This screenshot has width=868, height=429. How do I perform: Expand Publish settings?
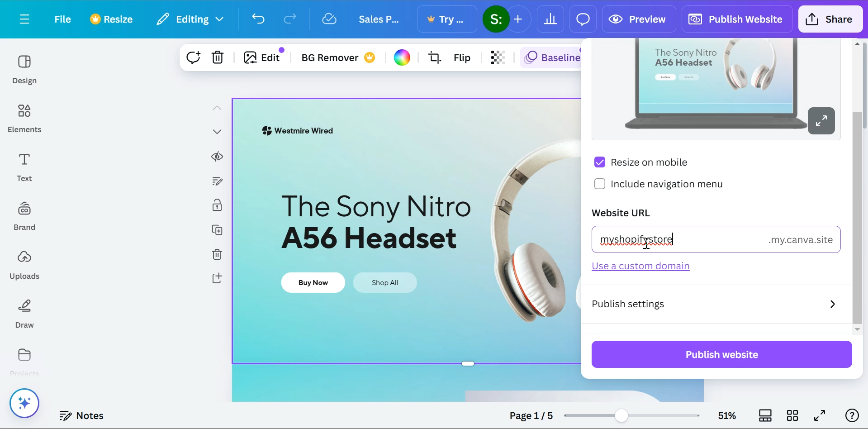click(x=716, y=304)
